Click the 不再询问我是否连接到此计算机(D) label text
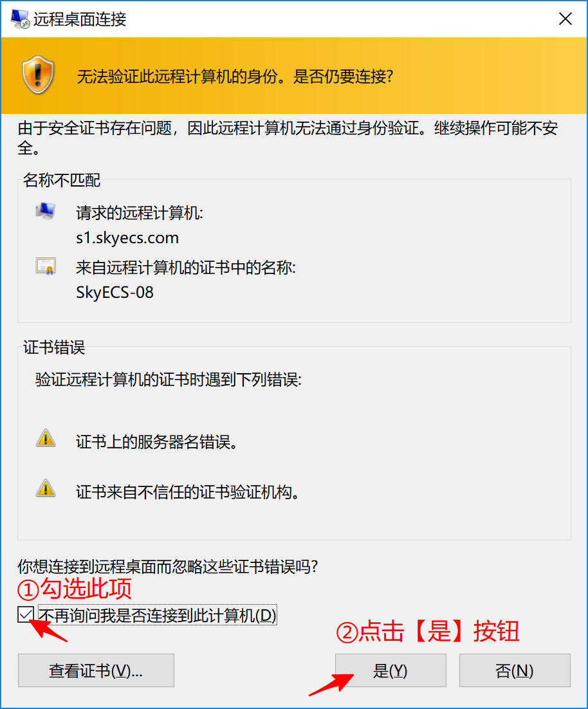The height and width of the screenshot is (709, 588). coord(157,615)
